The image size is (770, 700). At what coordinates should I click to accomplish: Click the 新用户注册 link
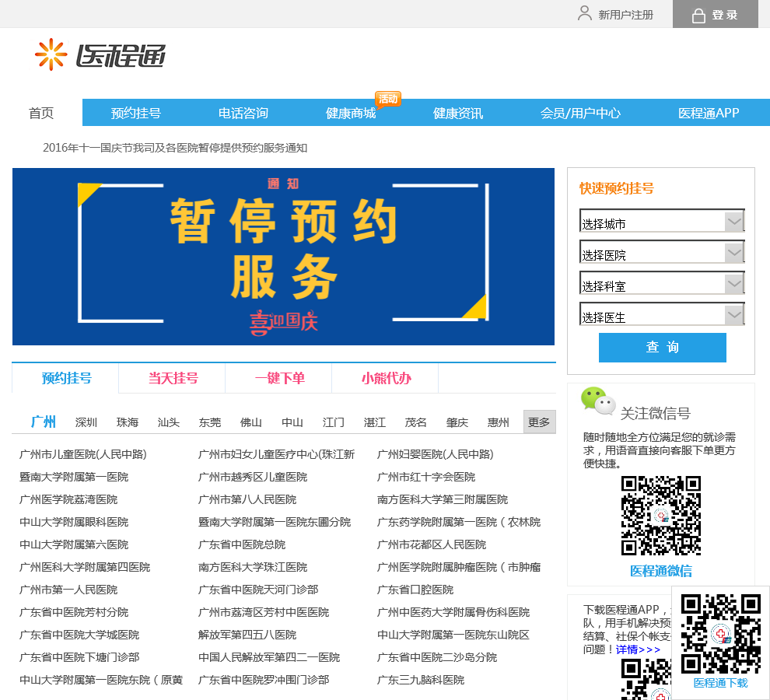[x=625, y=15]
